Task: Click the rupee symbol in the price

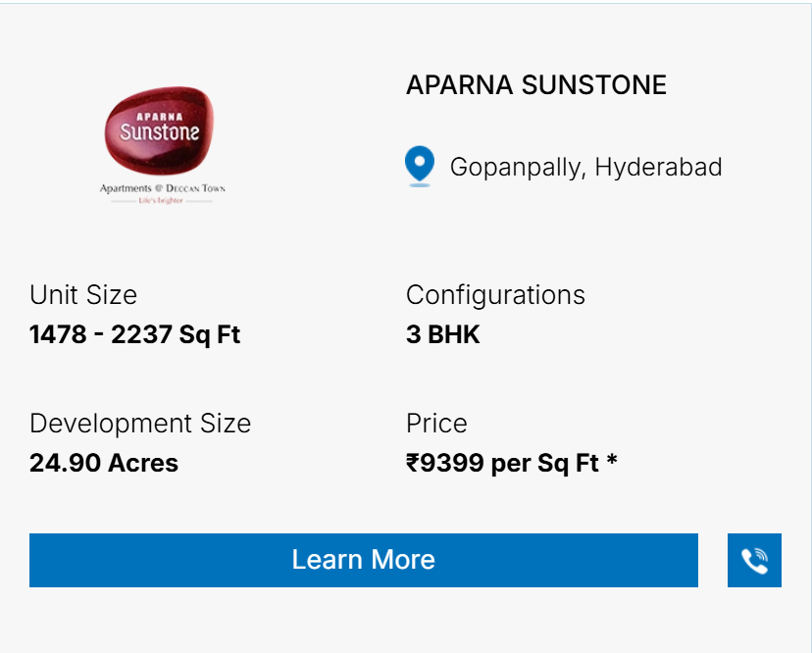Action: pos(412,463)
